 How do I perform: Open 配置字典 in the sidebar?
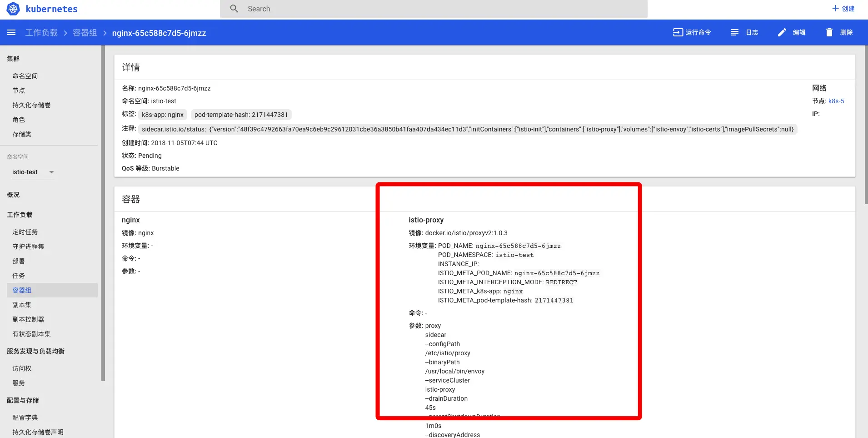(x=25, y=418)
